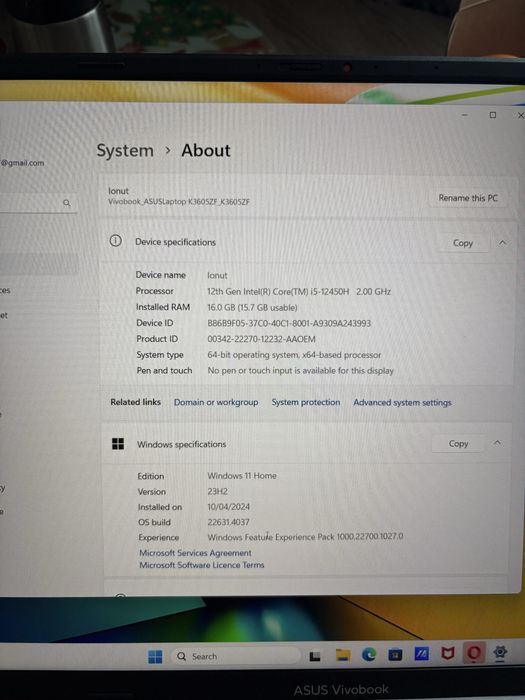The height and width of the screenshot is (700, 525).
Task: Select the Installed on date 10/04/2024
Action: (229, 507)
